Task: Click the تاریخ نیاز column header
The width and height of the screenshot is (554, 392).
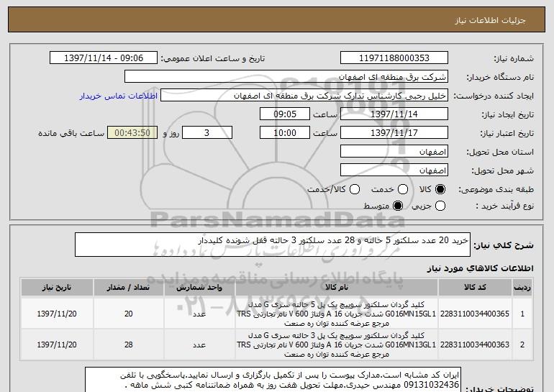Action: click(57, 288)
